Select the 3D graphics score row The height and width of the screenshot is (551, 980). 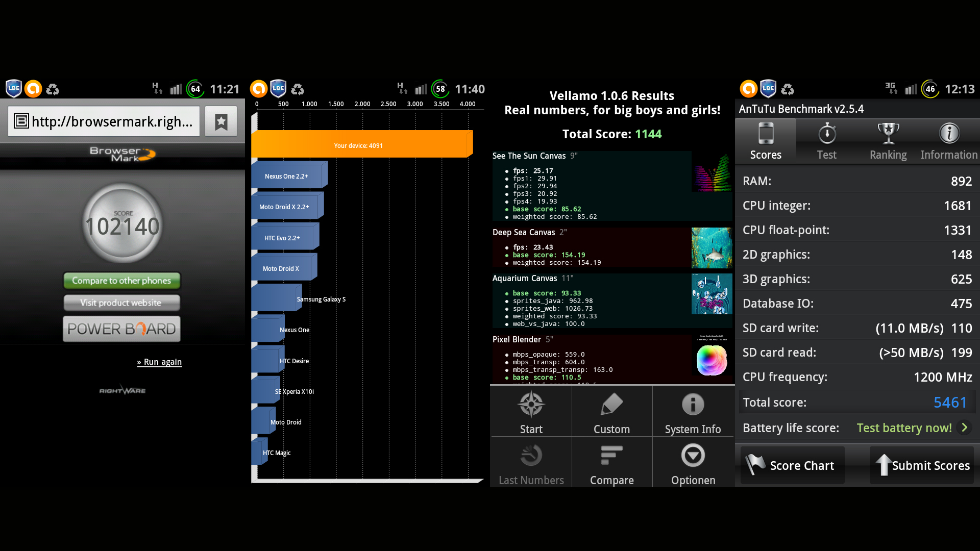point(857,279)
